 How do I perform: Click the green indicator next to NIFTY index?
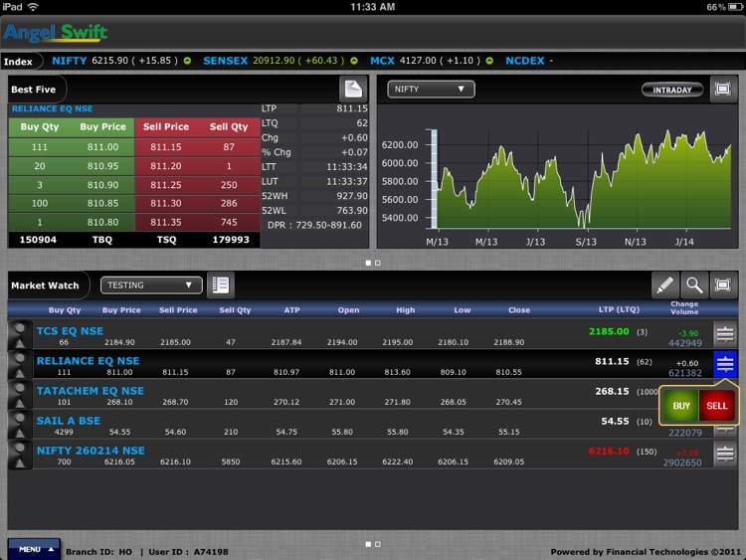click(187, 61)
